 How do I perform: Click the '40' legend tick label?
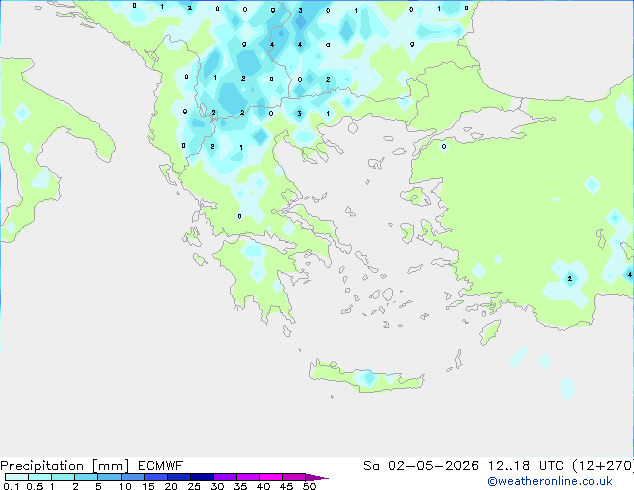coord(263,486)
